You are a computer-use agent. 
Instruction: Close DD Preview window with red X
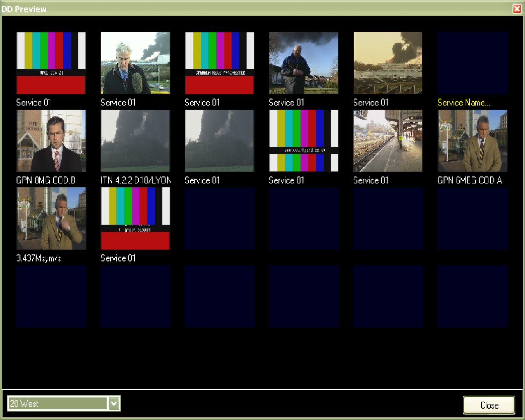point(517,9)
